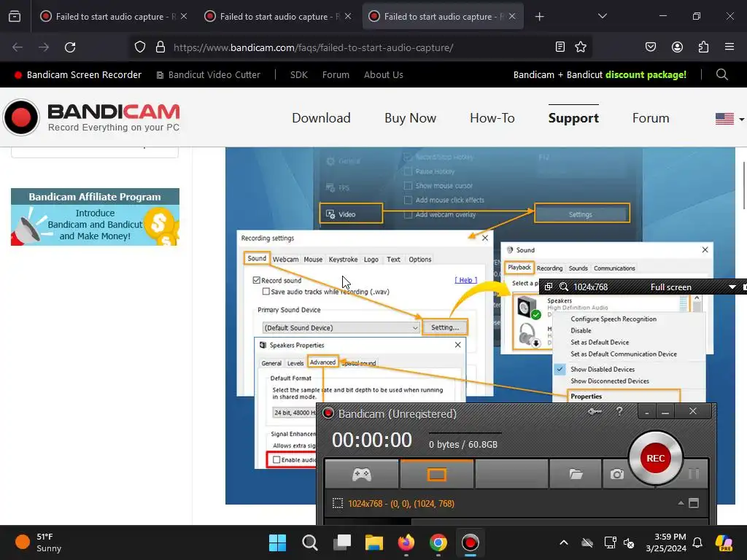Screen dimensions: 747x560
Task: Open the Support menu
Action: pos(573,117)
